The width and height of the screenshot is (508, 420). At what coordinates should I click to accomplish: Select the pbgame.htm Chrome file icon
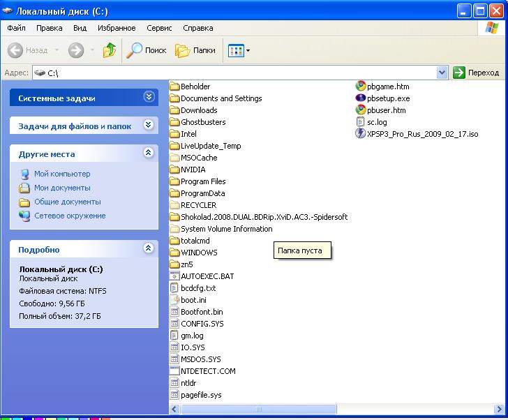point(361,87)
